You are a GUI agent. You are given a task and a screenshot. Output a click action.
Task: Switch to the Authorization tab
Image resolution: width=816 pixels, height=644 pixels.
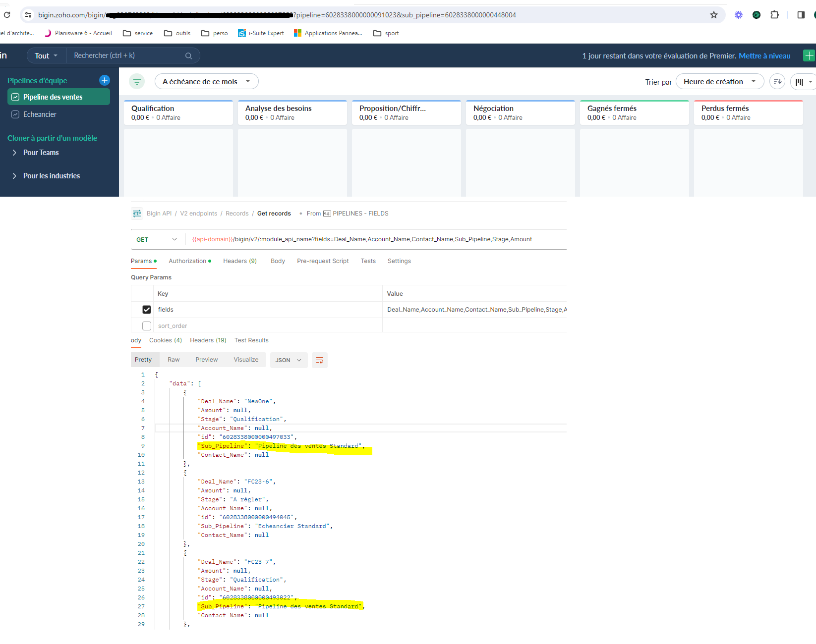[190, 261]
